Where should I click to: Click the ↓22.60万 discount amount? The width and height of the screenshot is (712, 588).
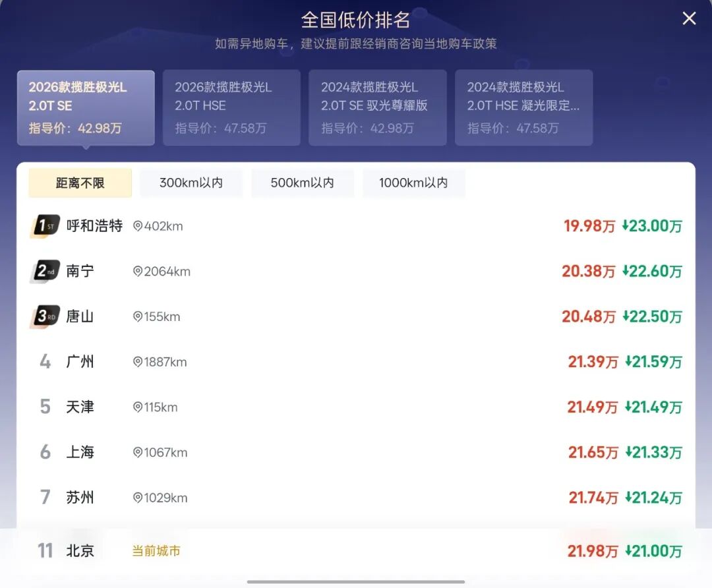[x=652, y=271]
